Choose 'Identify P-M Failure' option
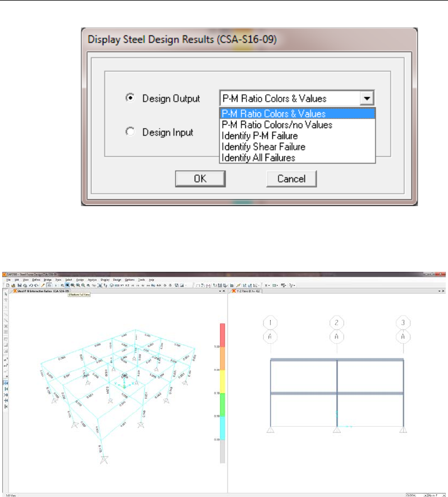Viewport: 448px width, 497px height. tap(297, 136)
